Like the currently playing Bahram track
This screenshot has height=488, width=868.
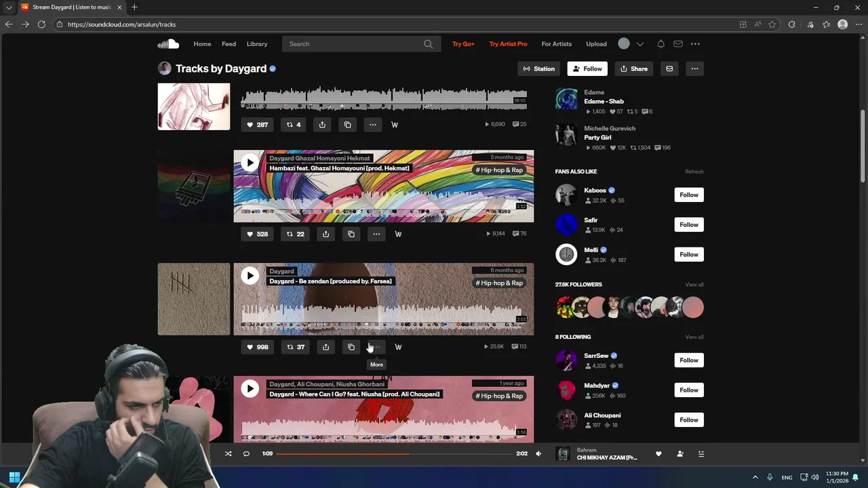658,454
